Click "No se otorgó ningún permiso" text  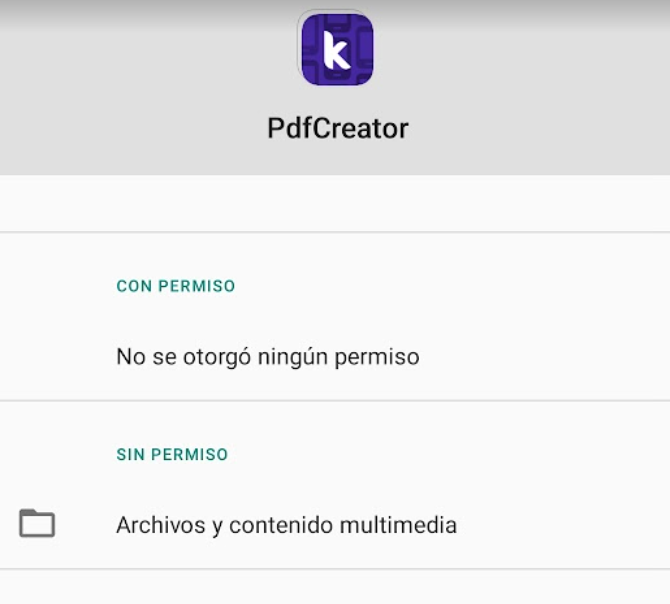click(x=267, y=356)
